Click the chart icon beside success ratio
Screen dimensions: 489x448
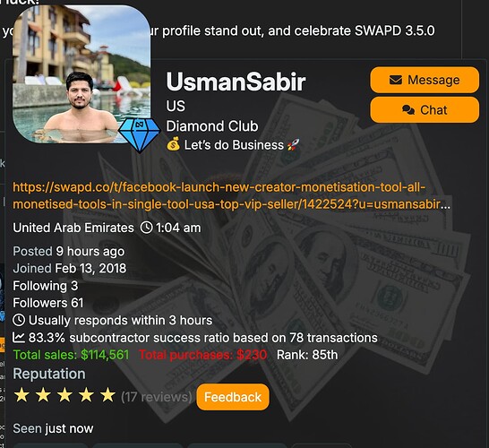[19, 337]
